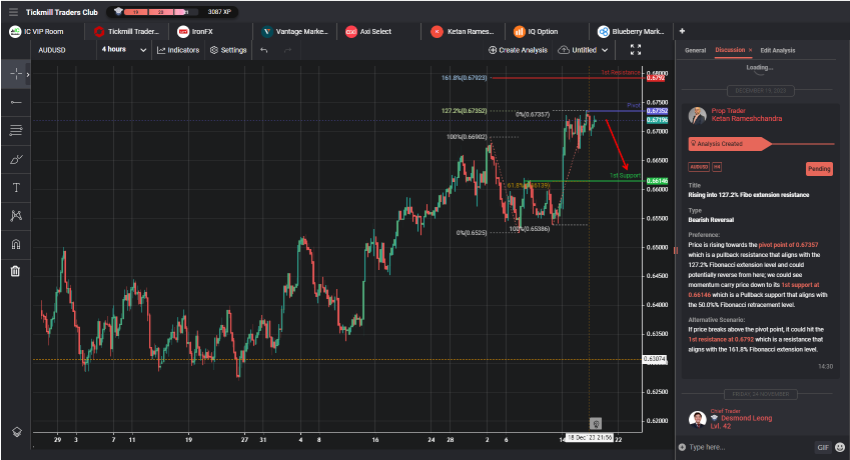Viewport: 850px width, 460px height.
Task: Open the 4 hours timeframe dropdown
Action: pyautogui.click(x=124, y=50)
